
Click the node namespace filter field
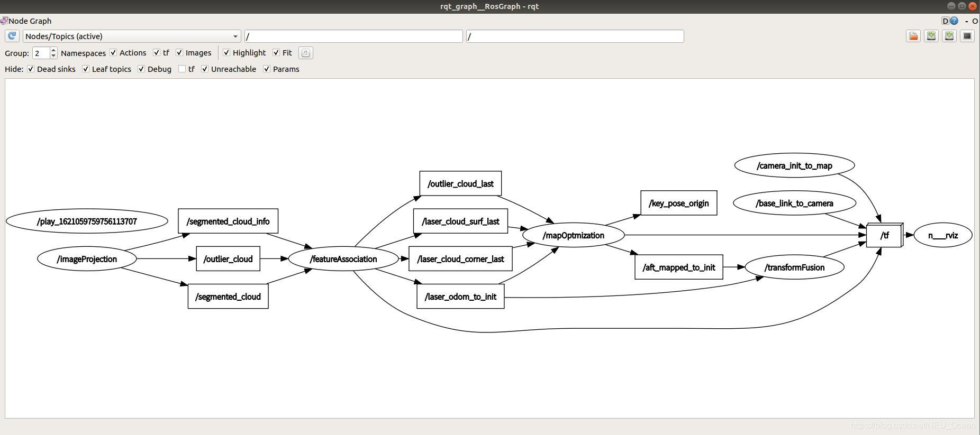point(353,36)
